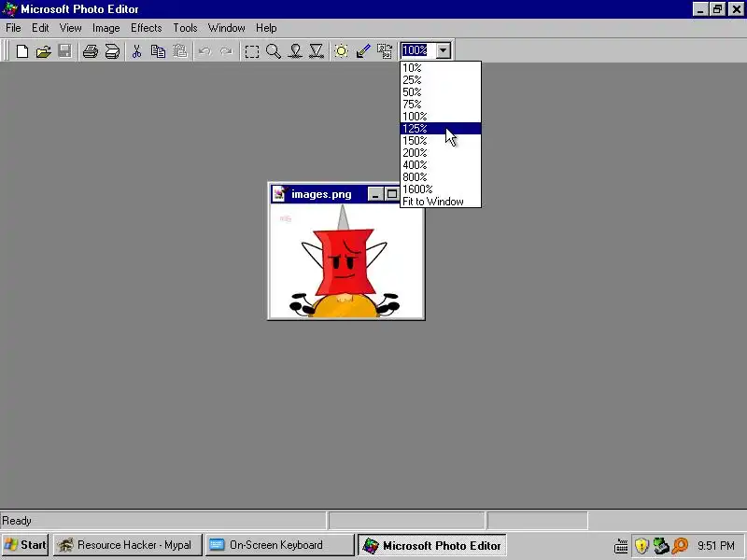This screenshot has width=747, height=560.
Task: Switch to On-Screen Keyboard taskbar button
Action: coord(279,545)
